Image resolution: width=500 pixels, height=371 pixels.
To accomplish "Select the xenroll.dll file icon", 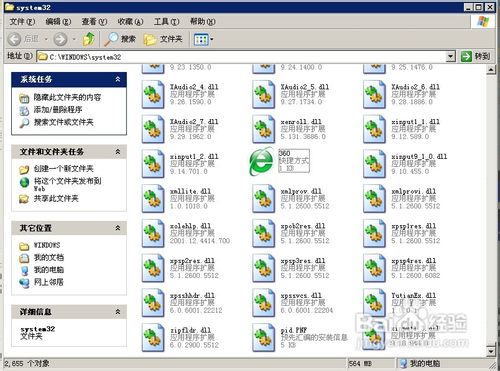I will [x=264, y=129].
